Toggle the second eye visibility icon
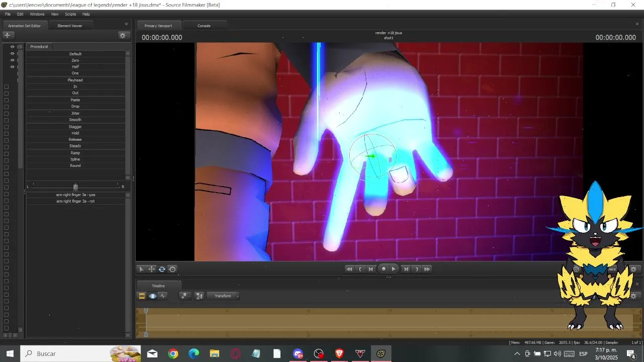The image size is (644, 362). pos(13,53)
